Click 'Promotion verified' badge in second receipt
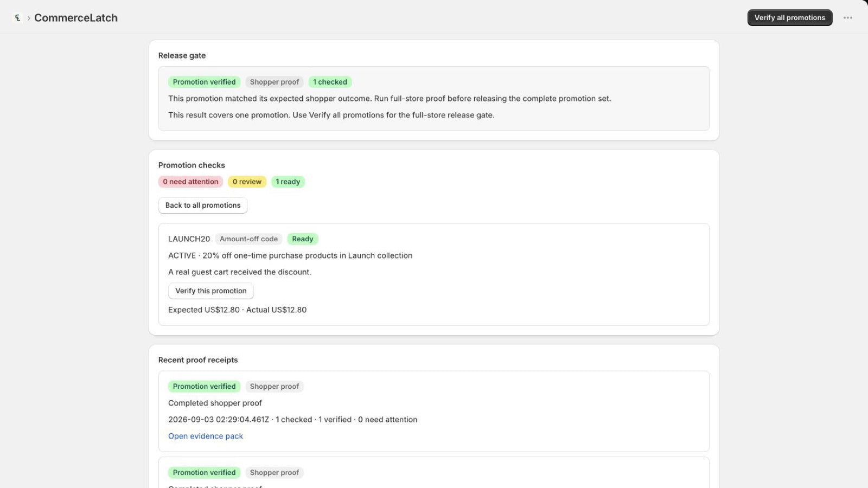The height and width of the screenshot is (488, 868). pos(204,473)
